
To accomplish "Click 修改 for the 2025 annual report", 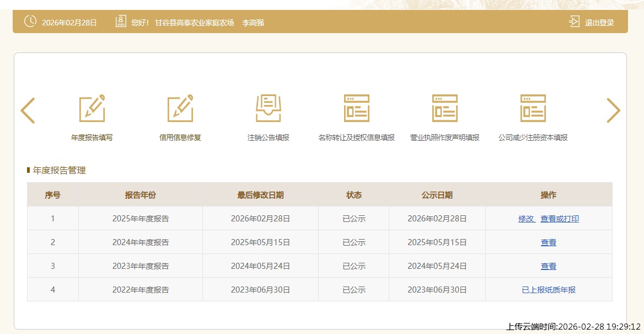I will [x=526, y=219].
